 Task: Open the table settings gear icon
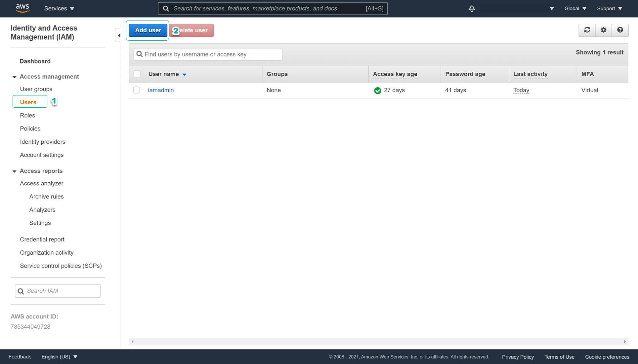604,30
